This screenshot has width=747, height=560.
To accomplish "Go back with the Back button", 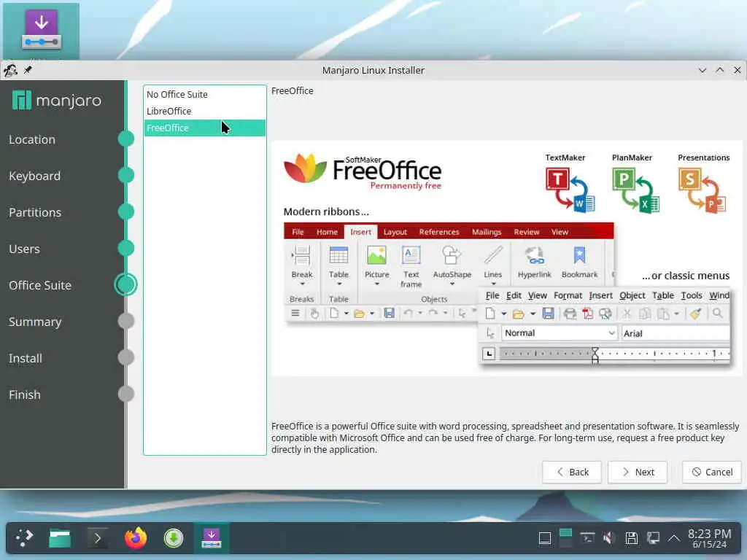I will (572, 472).
